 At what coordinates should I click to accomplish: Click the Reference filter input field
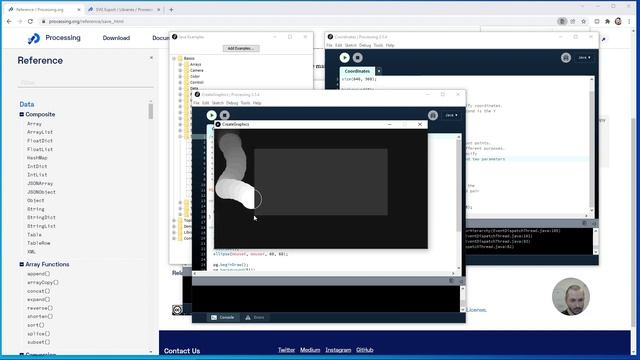pos(85,82)
